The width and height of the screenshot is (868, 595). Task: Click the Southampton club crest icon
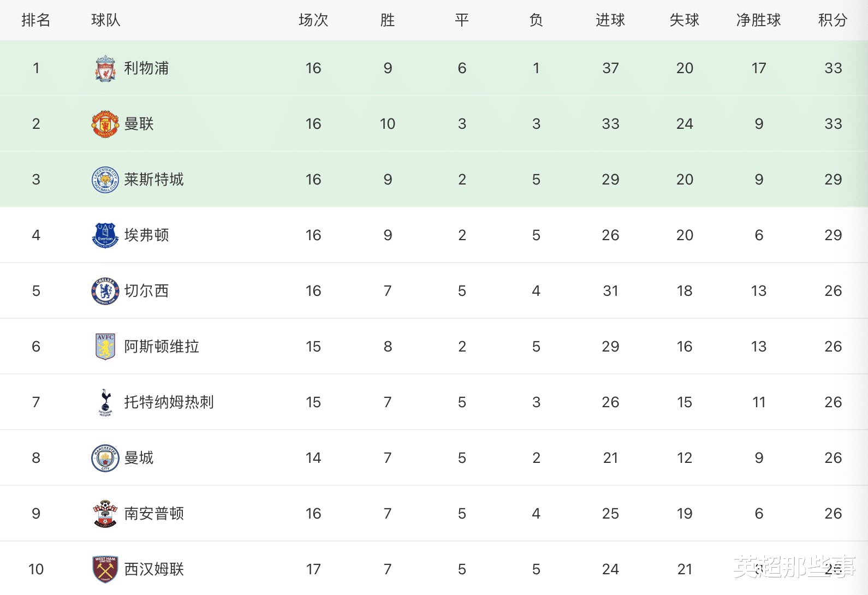click(x=105, y=514)
